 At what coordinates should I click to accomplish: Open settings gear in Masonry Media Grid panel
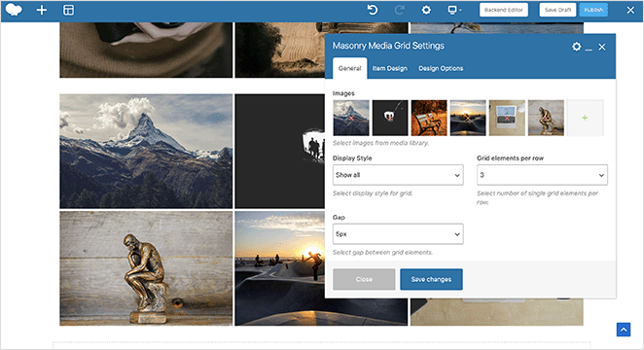pyautogui.click(x=577, y=47)
